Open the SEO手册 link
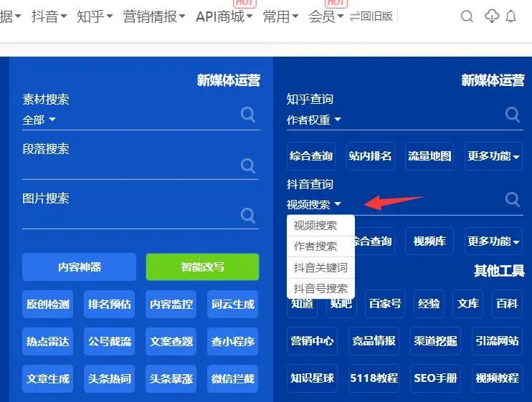The image size is (532, 402). (x=435, y=378)
